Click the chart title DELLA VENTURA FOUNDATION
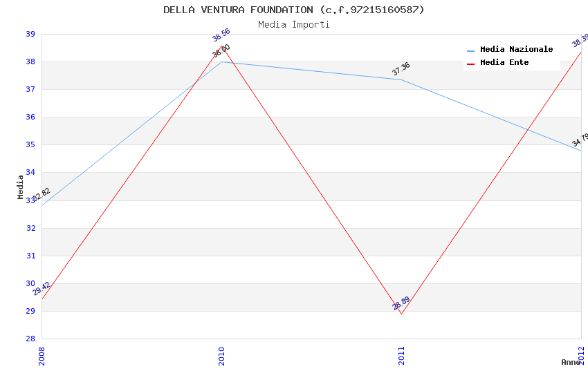This screenshot has height=380, width=588. tap(294, 10)
